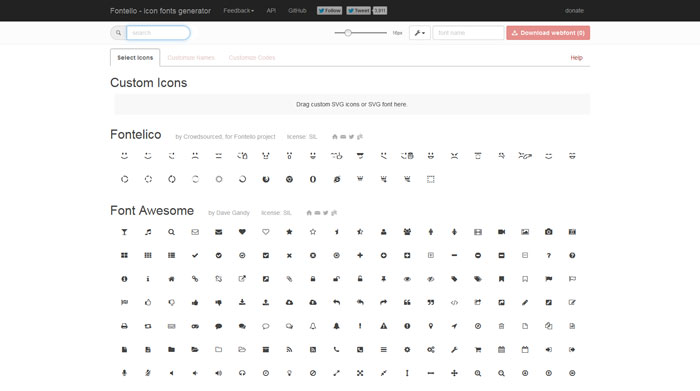Select the music note icon

pos(148,232)
